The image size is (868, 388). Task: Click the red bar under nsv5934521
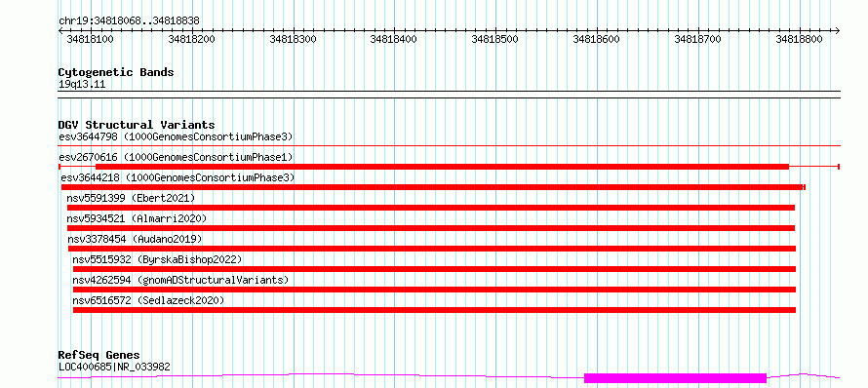pos(431,228)
